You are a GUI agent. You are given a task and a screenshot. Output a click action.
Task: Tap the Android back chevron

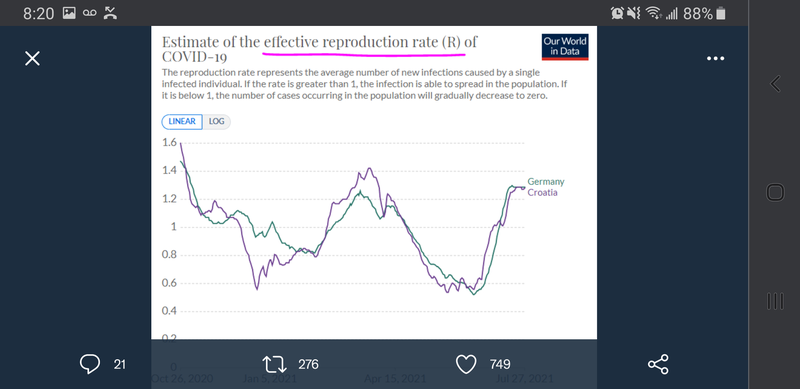775,84
